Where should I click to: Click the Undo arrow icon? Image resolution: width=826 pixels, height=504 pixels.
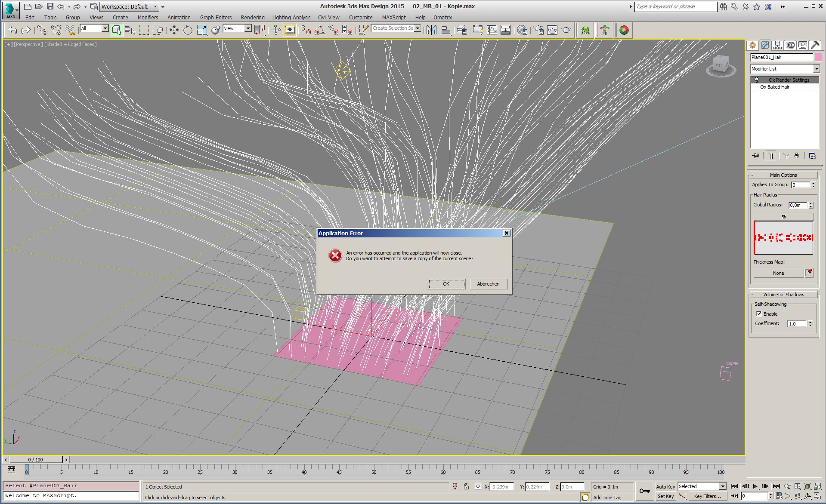[12, 30]
